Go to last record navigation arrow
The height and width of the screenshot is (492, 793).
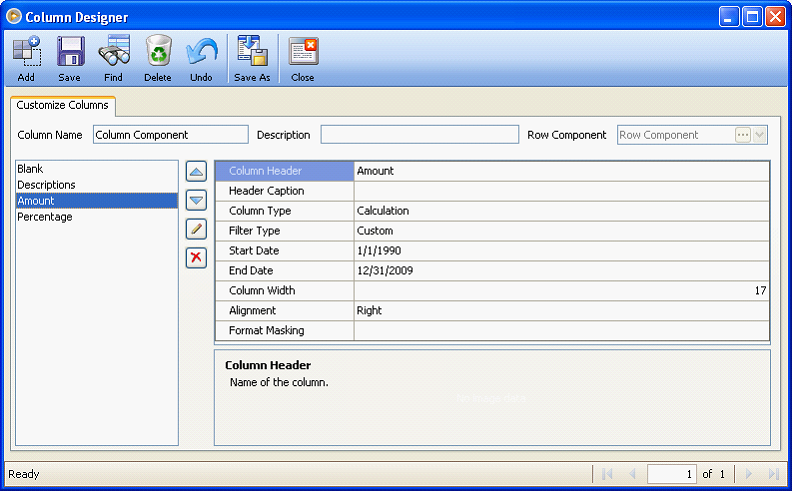pos(773,474)
